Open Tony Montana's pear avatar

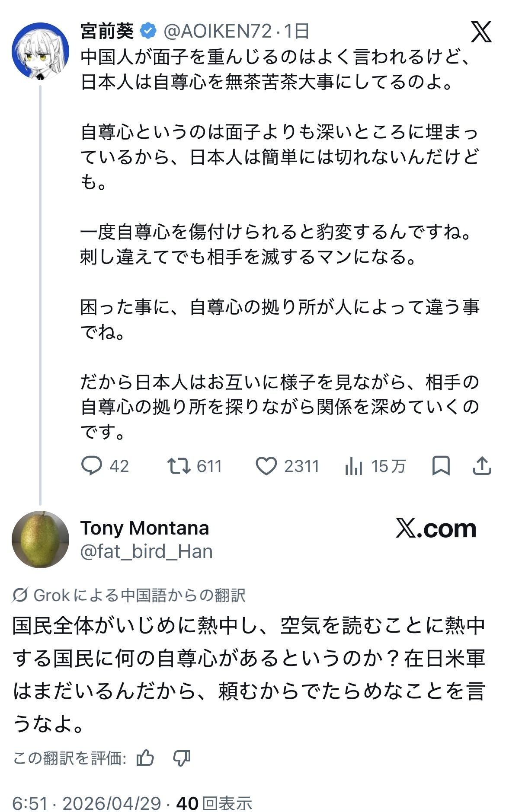[40, 539]
